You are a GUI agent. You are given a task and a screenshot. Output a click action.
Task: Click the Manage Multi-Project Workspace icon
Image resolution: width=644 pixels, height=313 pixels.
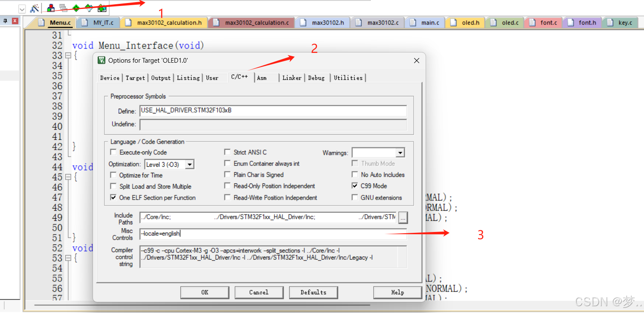(64, 8)
